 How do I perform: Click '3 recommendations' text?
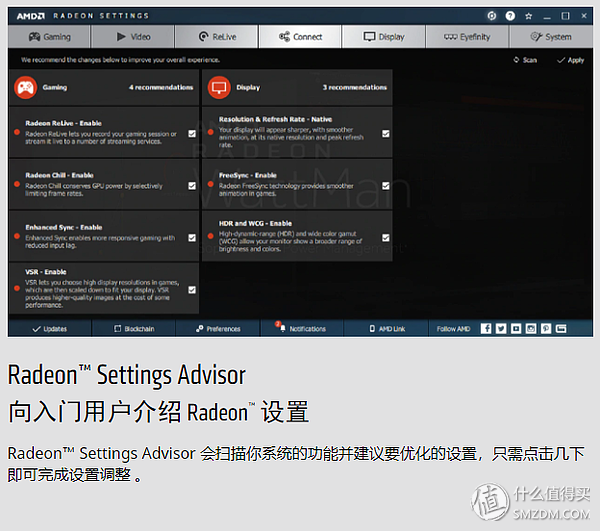pos(355,88)
